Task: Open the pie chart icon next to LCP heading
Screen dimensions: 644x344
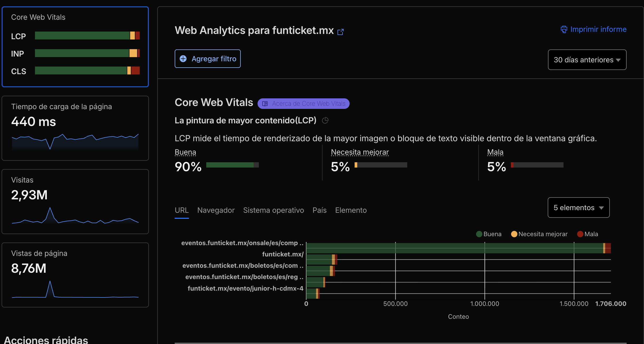Action: 325,120
